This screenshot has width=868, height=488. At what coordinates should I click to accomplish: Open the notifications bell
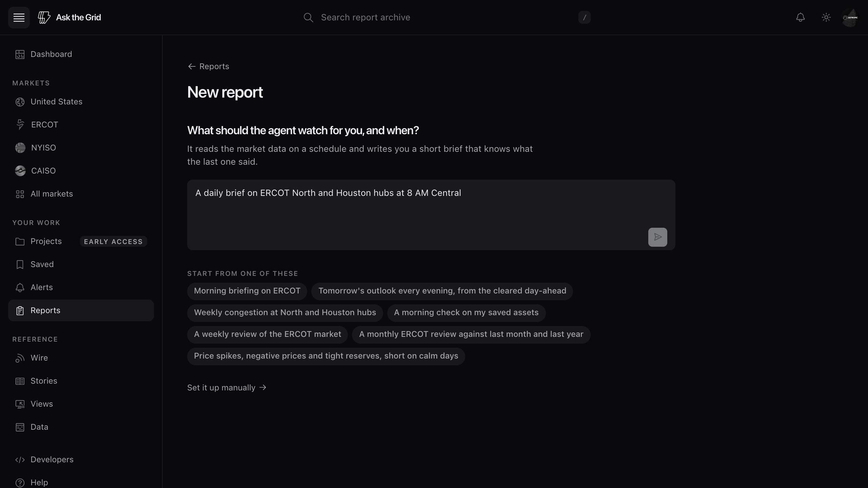(x=801, y=18)
